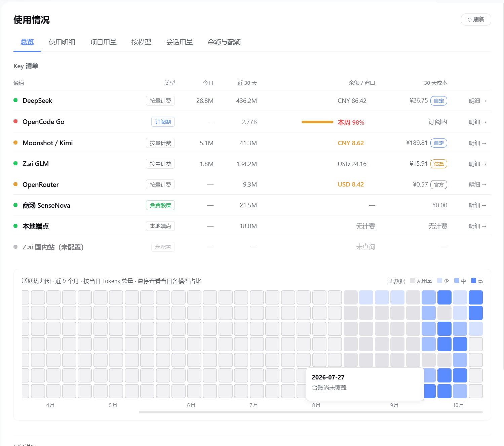The height and width of the screenshot is (446, 504).
Task: Click the 商汤 SenseNova channel name
Action: click(x=46, y=206)
